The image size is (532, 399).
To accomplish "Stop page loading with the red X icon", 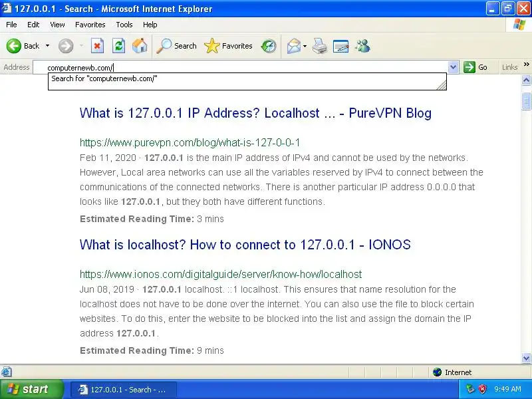I will pyautogui.click(x=97, y=46).
